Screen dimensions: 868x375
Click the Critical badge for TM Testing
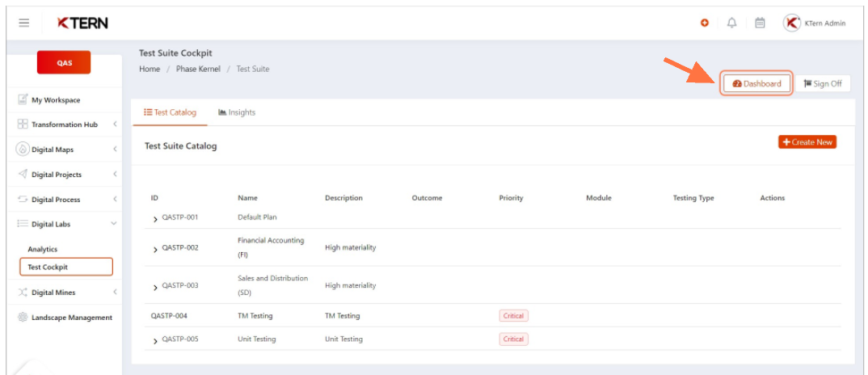coord(514,316)
